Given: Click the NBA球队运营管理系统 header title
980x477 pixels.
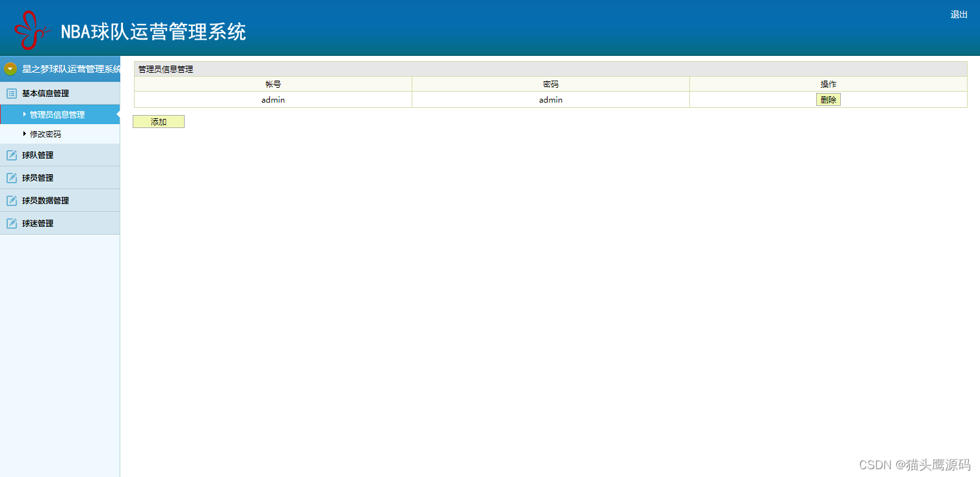Looking at the screenshot, I should (153, 32).
